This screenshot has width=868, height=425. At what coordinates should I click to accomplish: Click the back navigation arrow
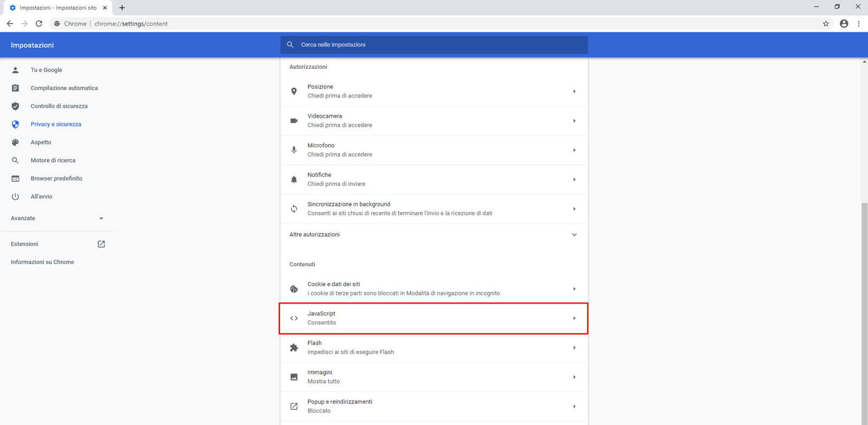[x=10, y=24]
